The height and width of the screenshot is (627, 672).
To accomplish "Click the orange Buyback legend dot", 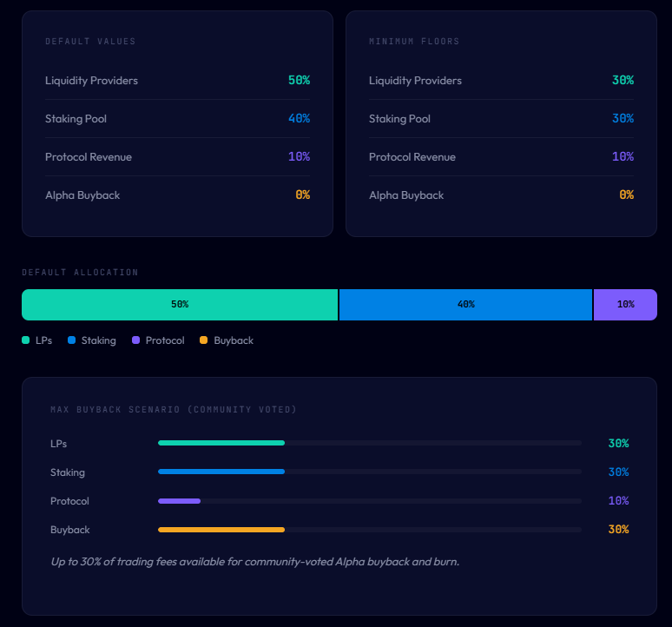I will tap(203, 340).
